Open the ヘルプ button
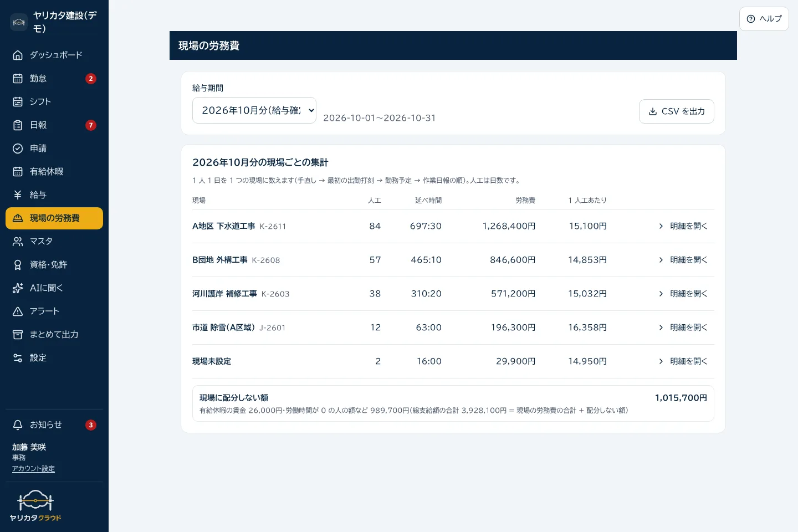Image resolution: width=798 pixels, height=532 pixels. [x=764, y=19]
